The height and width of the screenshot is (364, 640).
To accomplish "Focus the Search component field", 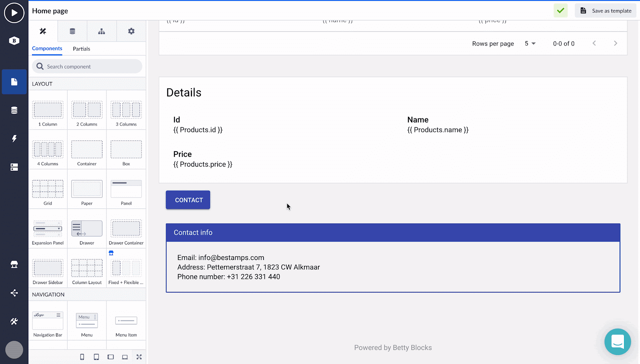I will 87,66.
